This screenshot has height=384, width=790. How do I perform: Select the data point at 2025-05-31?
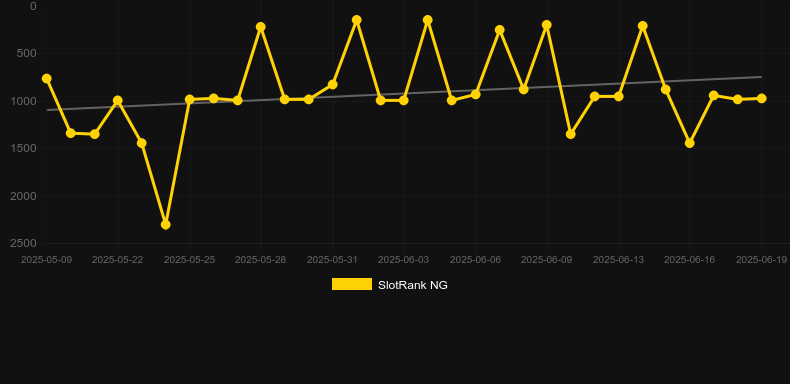coord(333,84)
